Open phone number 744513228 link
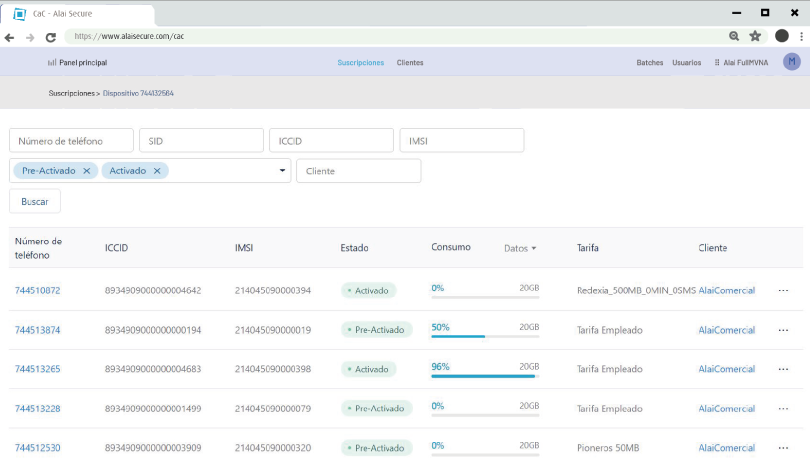The height and width of the screenshot is (470, 810). click(37, 409)
